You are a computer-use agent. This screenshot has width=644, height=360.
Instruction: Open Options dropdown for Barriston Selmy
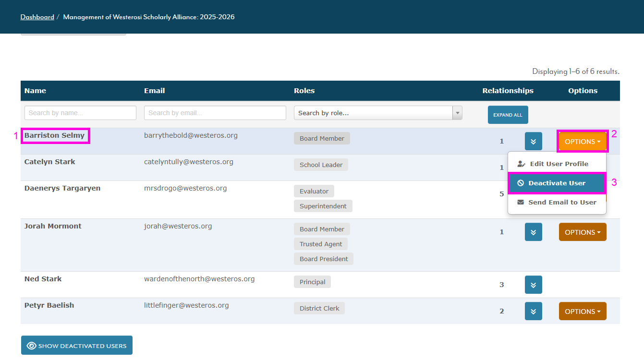[583, 142]
